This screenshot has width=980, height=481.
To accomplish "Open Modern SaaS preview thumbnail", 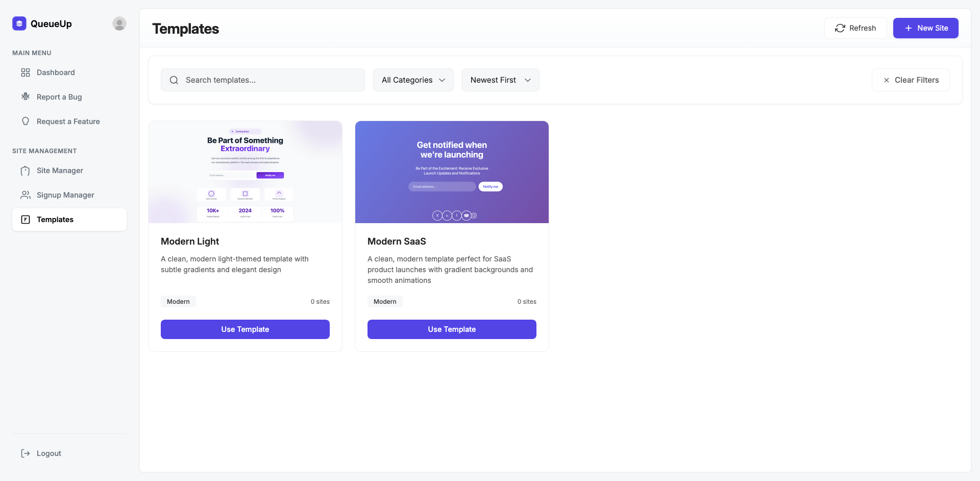I will (x=452, y=172).
